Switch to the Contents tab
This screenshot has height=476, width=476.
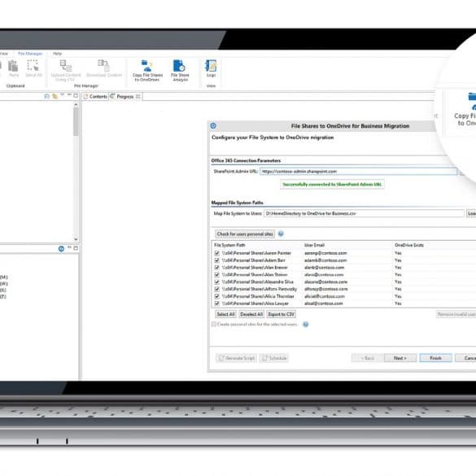95,97
